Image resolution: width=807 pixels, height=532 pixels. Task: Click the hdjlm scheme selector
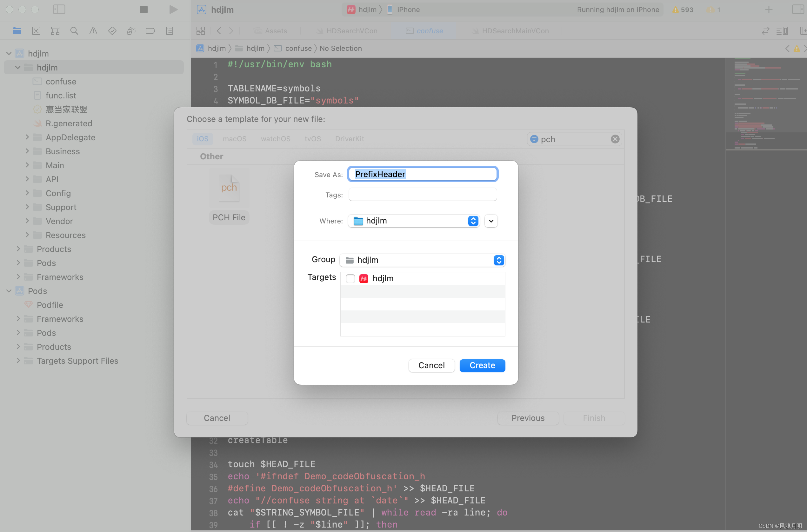coord(362,10)
